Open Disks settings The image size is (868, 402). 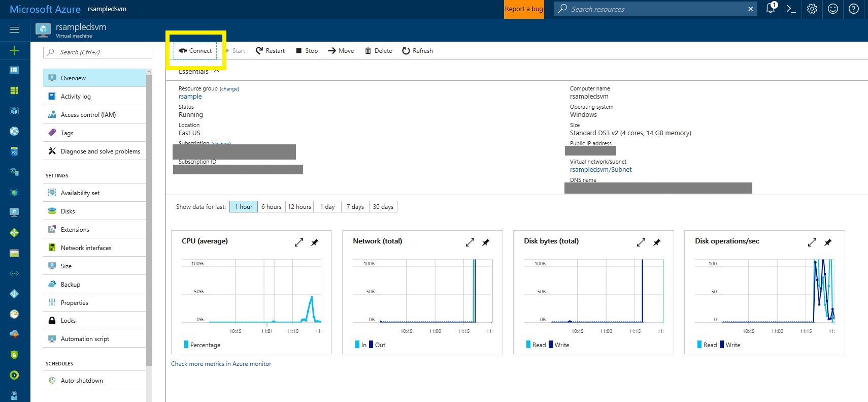point(95,211)
